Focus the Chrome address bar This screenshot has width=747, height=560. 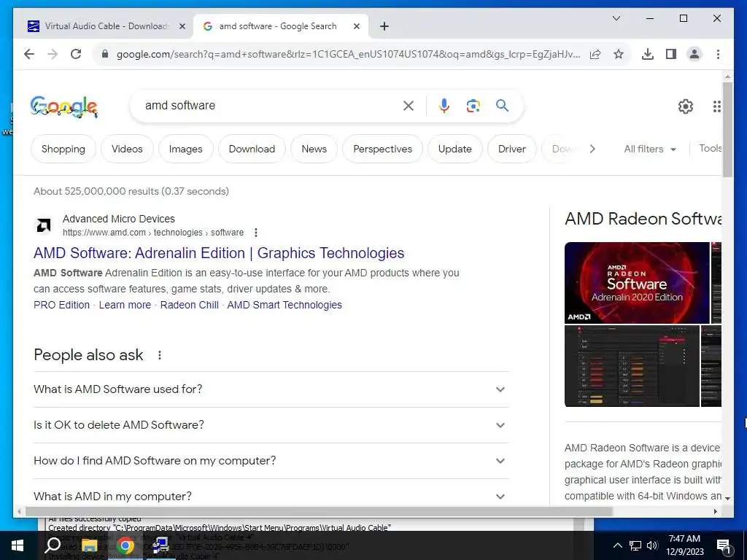(x=348, y=54)
